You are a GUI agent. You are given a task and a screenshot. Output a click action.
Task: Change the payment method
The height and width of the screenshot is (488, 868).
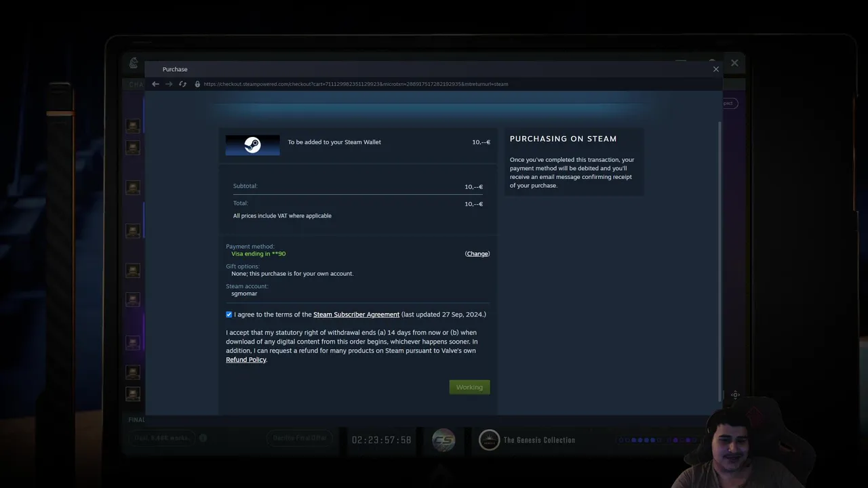tap(477, 253)
